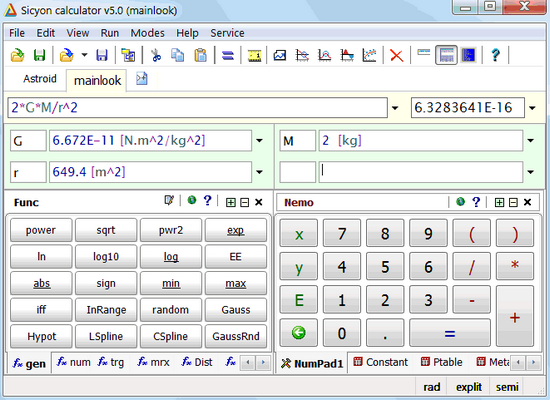Click the plus box in Func panel
Screen dimensions: 550x400
point(230,202)
